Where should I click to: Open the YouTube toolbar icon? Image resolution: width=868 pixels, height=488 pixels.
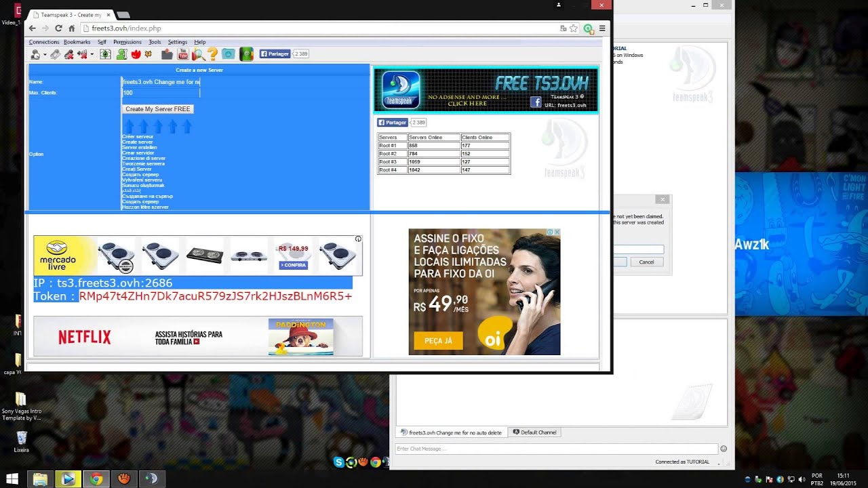tap(182, 54)
